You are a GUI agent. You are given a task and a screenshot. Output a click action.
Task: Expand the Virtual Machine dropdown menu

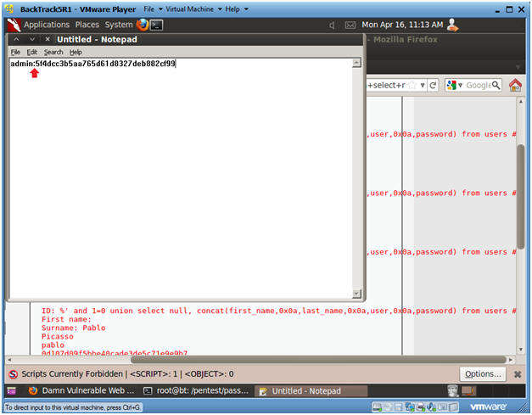(x=191, y=8)
